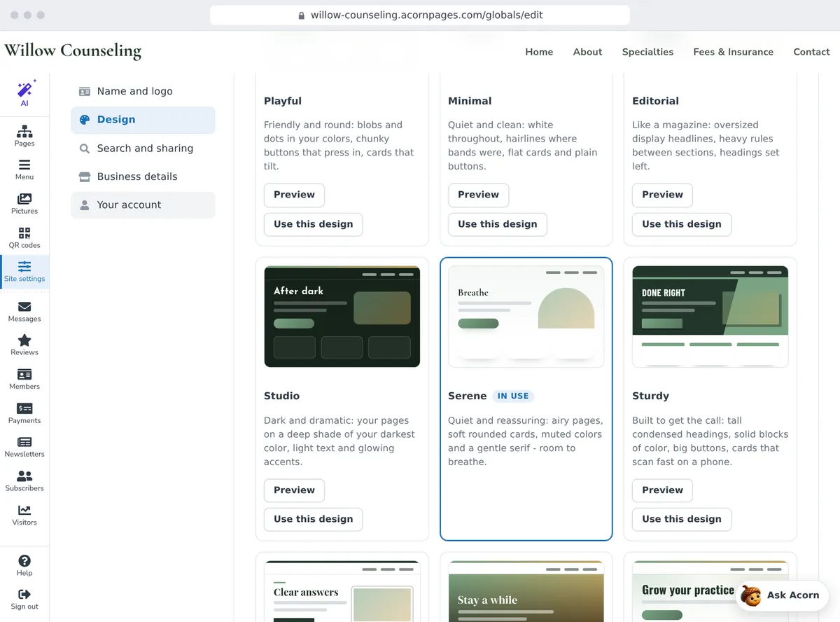Preview the Studio design
Viewport: 840px width, 622px height.
tap(294, 490)
